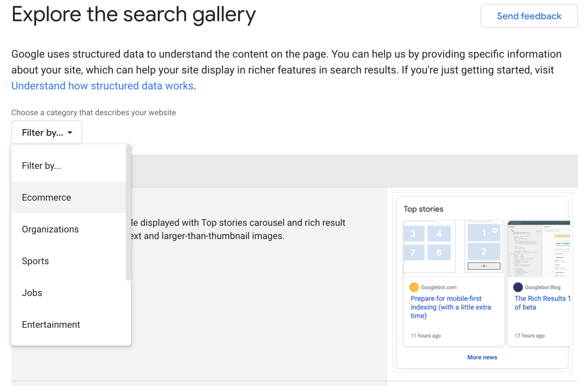
Task: Click the yellow Googlebot.com publisher icon
Action: [x=414, y=287]
